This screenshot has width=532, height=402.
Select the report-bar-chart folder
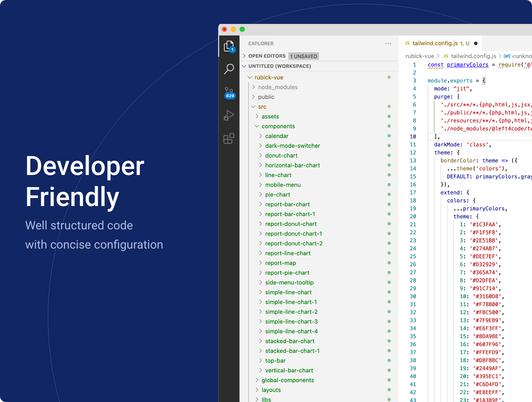tap(319, 204)
